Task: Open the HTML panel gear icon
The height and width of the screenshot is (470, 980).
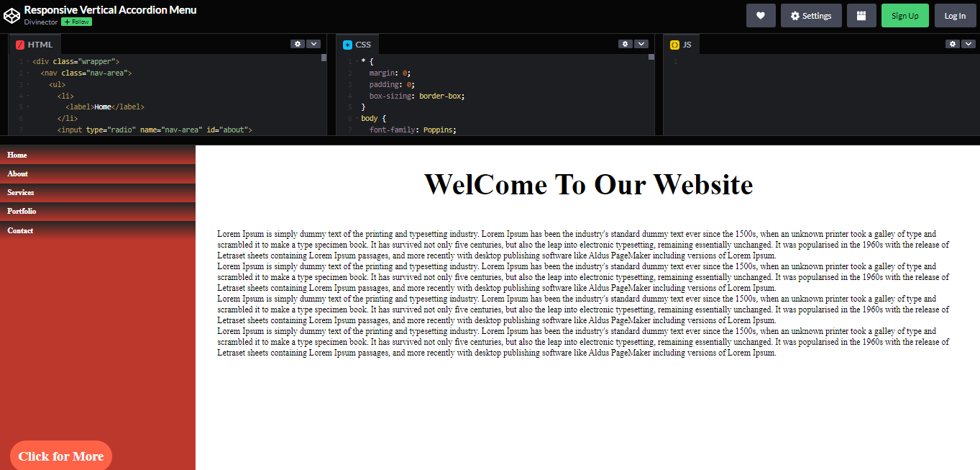Action: pos(297,43)
